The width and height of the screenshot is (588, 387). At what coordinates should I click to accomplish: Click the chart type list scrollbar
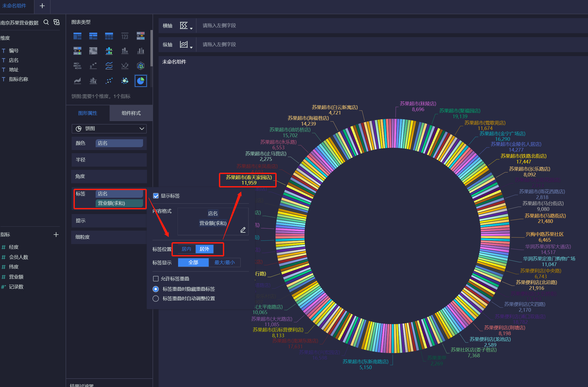[x=151, y=48]
